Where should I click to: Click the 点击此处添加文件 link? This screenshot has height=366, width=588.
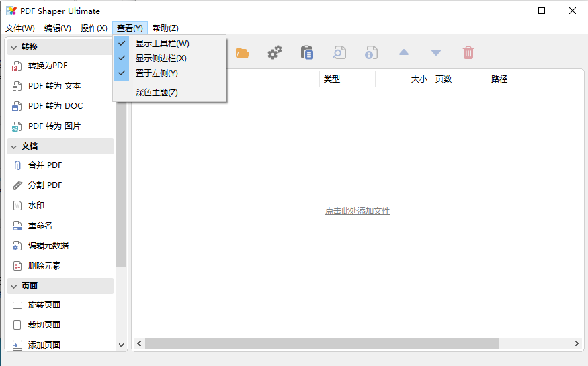[358, 211]
